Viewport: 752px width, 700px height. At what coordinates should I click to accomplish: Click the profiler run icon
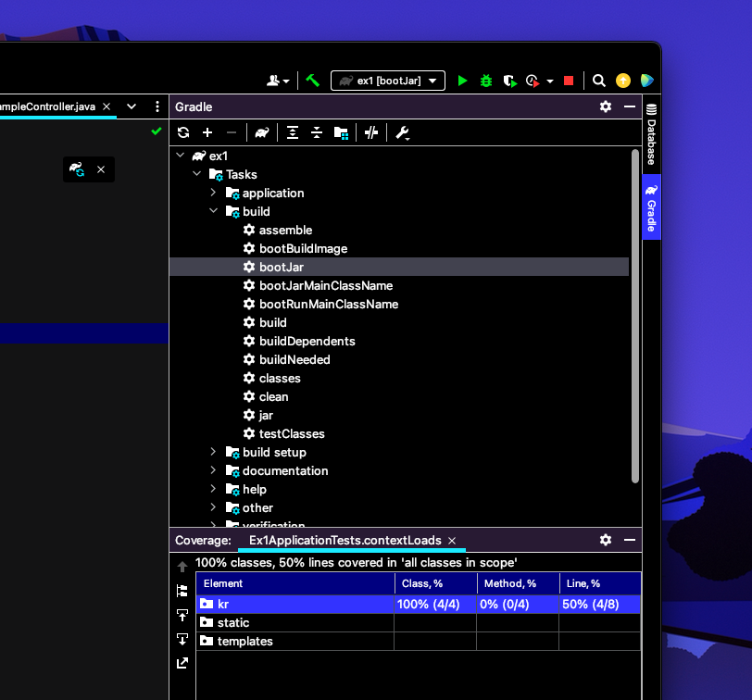pos(533,81)
